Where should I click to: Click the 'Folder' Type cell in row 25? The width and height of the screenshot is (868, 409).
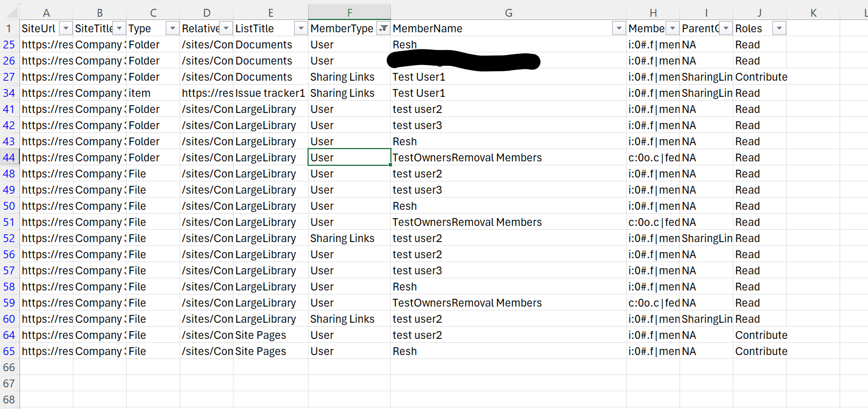[x=153, y=45]
